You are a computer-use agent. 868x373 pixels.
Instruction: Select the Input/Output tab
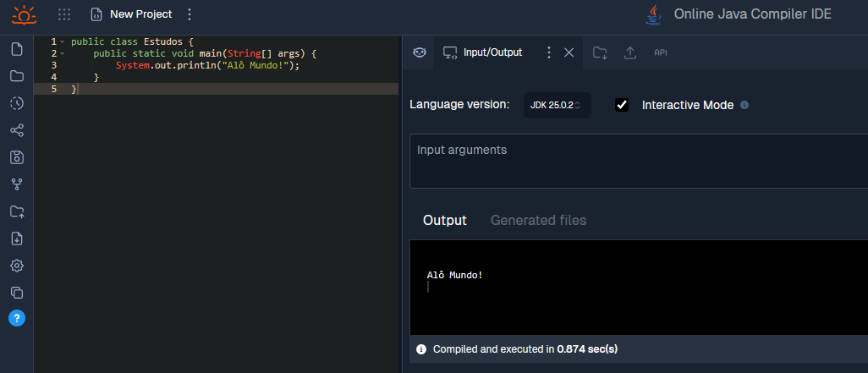point(483,52)
